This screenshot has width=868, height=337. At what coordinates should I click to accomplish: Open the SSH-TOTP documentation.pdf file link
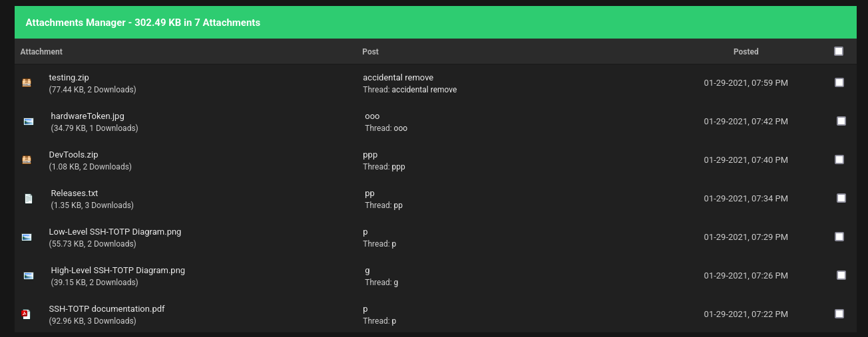pyautogui.click(x=107, y=309)
